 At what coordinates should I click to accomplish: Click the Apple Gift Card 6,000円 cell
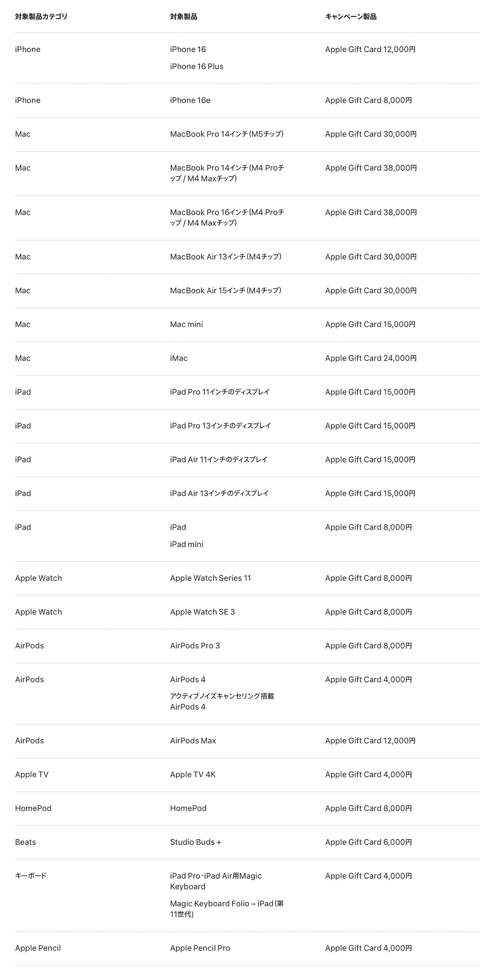pyautogui.click(x=368, y=842)
